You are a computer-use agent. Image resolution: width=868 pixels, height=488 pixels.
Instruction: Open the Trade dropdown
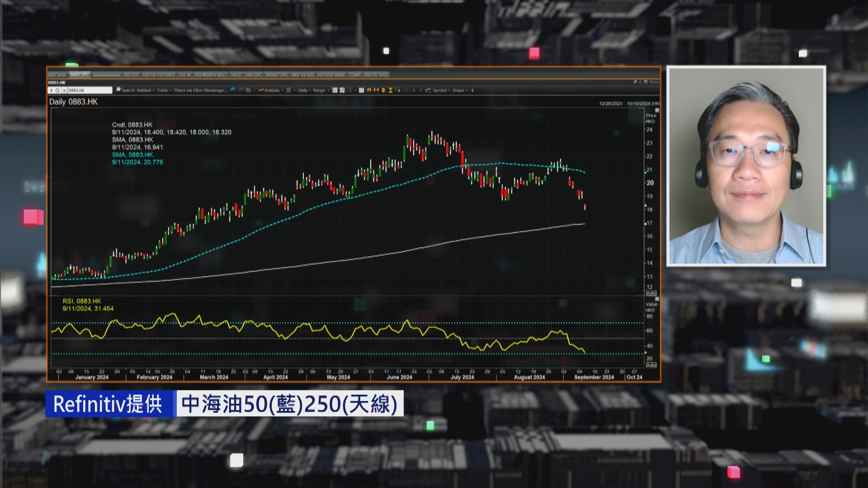pyautogui.click(x=164, y=90)
